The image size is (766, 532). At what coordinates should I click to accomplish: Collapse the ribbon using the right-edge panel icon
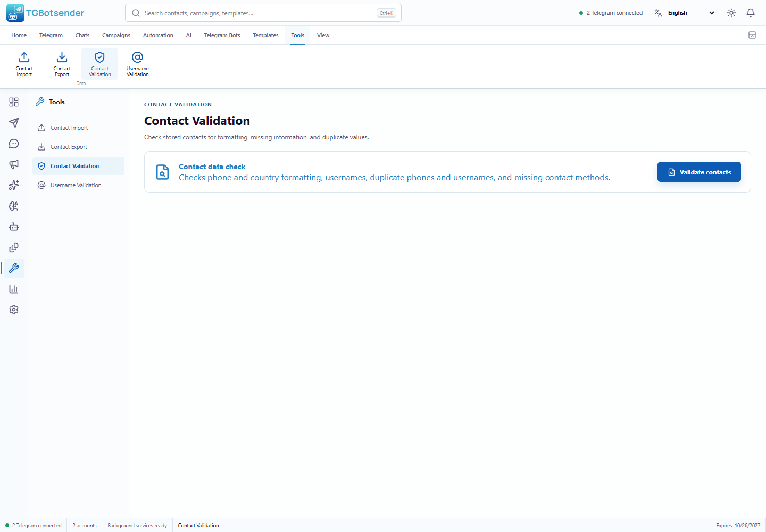[752, 35]
